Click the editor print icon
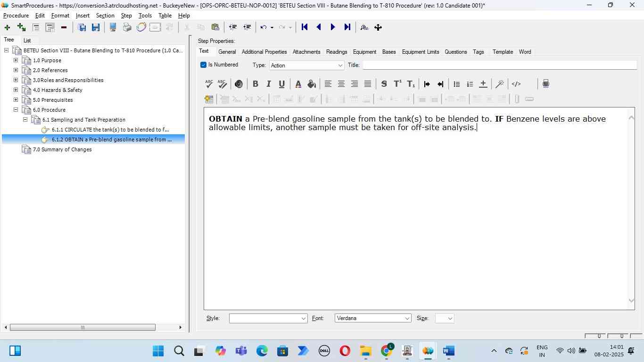Screen dimensions: 644x362 point(546,84)
